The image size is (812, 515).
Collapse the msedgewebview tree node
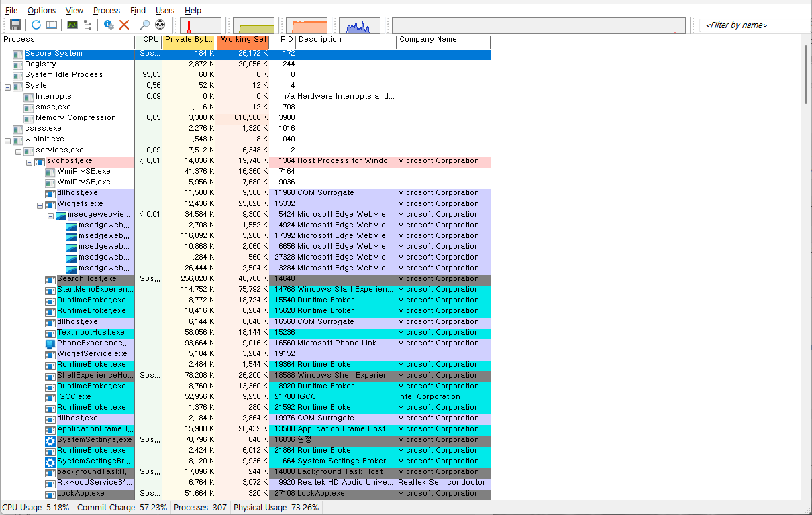tap(50, 215)
